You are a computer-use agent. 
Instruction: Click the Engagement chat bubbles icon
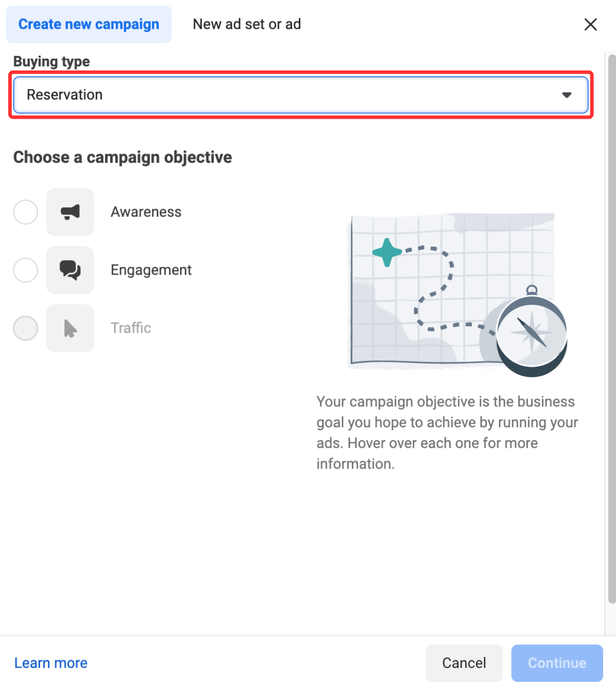(x=70, y=270)
